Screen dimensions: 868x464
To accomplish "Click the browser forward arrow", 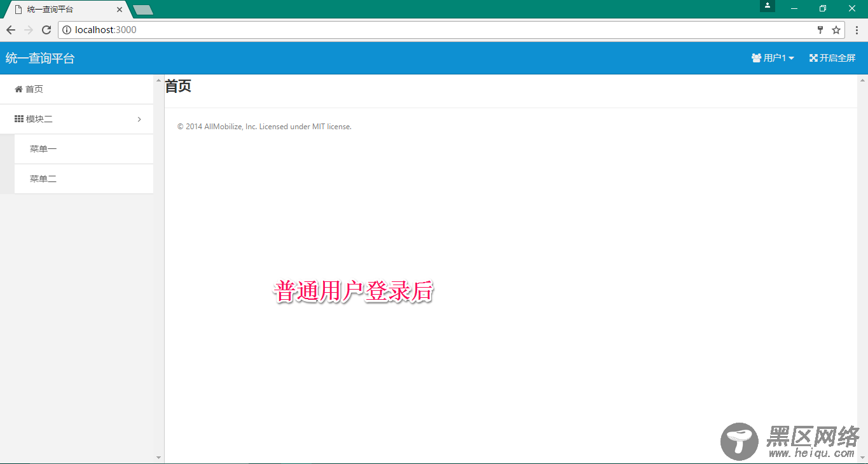I will [29, 30].
